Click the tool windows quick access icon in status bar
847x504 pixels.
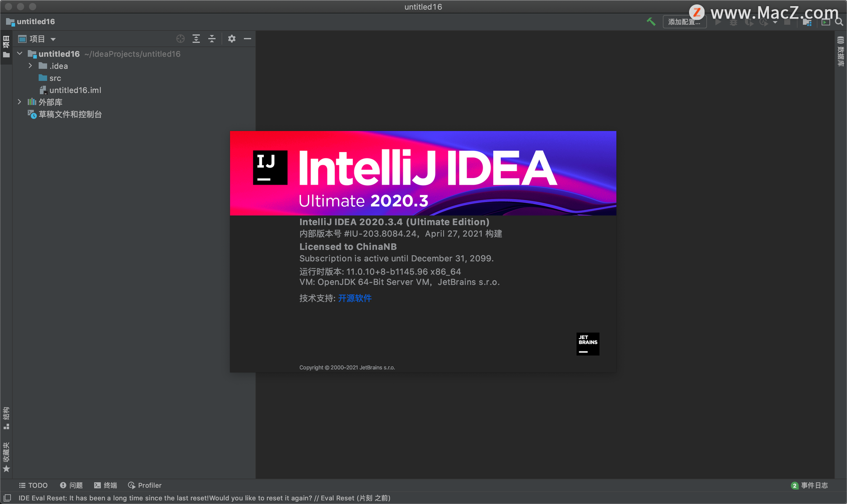7,498
